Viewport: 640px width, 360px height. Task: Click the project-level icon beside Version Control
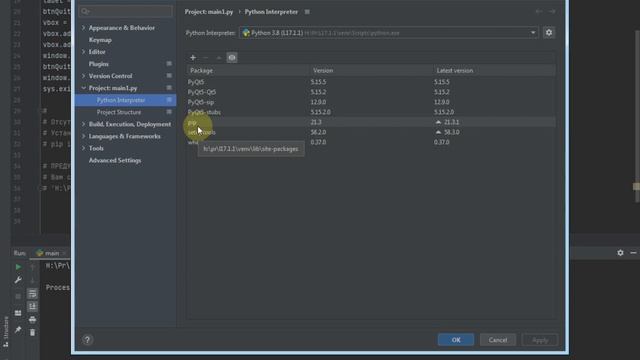pos(169,76)
